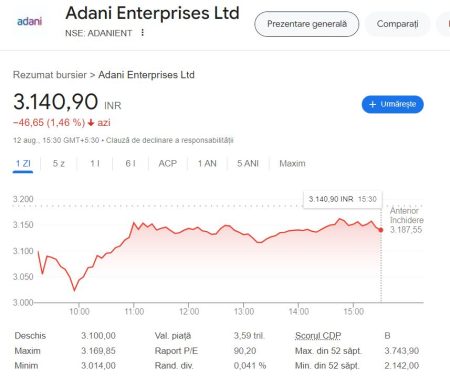This screenshot has width=450, height=378.
Task: Open the Prezentare generală tab
Action: tap(307, 24)
